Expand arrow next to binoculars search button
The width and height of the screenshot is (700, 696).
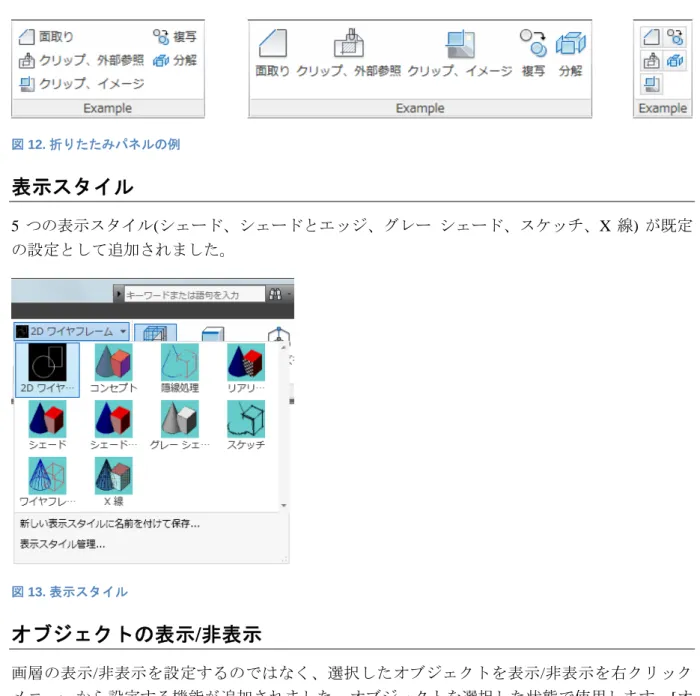tap(289, 294)
